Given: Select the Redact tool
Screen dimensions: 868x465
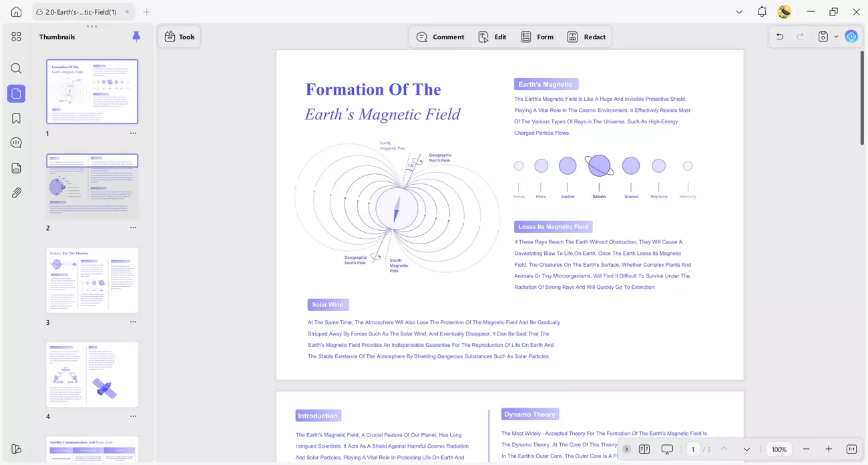Looking at the screenshot, I should pos(586,37).
